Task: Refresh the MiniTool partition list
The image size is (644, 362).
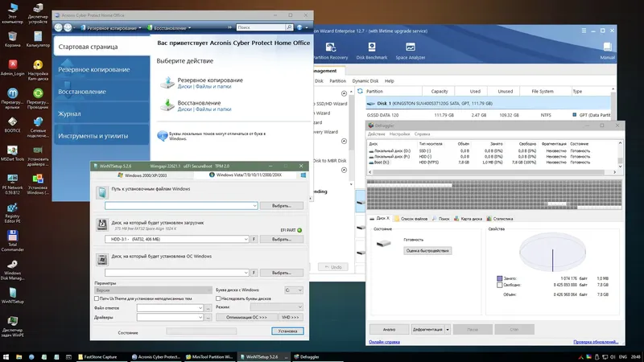Action: coord(360,91)
